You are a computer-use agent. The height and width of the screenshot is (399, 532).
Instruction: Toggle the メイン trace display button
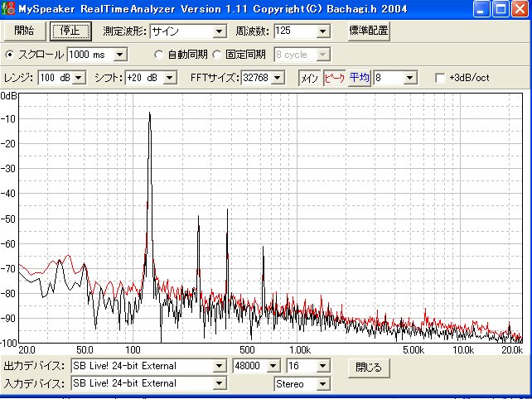309,77
